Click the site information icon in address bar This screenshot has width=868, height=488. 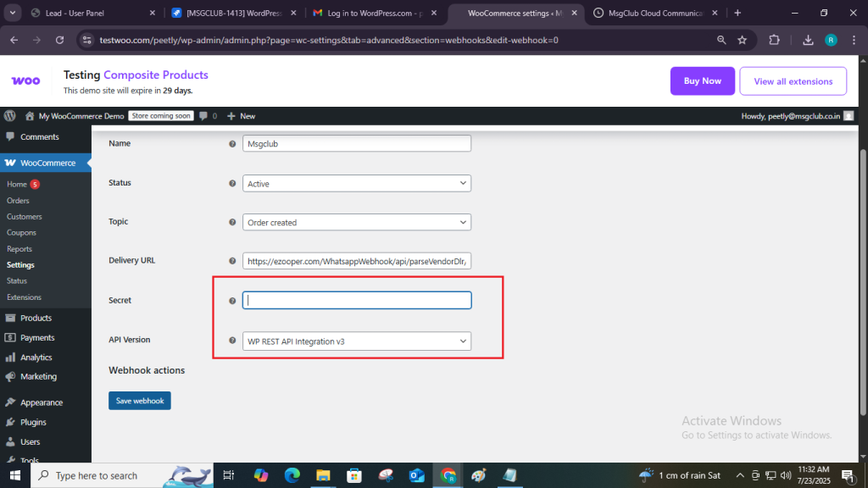click(x=86, y=40)
